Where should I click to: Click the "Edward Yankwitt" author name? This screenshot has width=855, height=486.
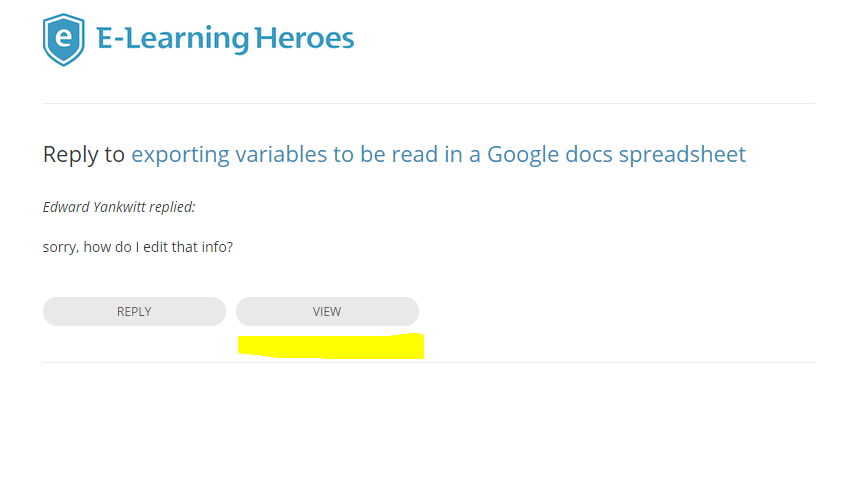[92, 208]
